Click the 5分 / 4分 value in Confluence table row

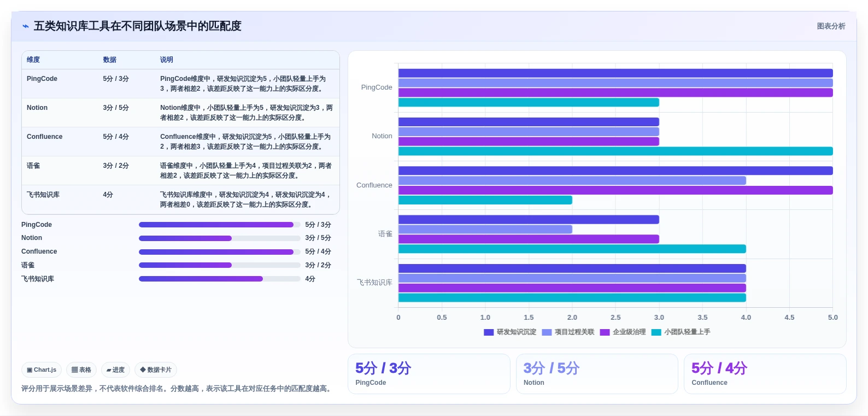pos(116,137)
